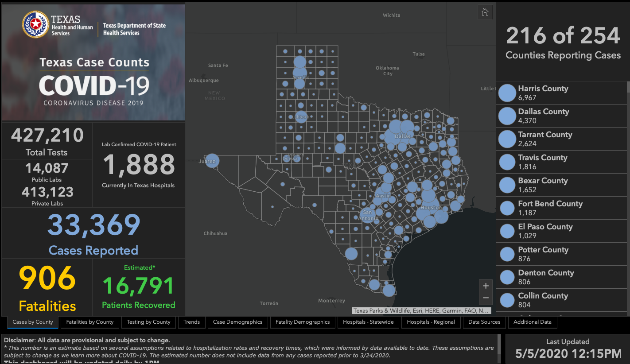630x364 pixels.
Task: Click the map home extent button
Action: pos(485,12)
